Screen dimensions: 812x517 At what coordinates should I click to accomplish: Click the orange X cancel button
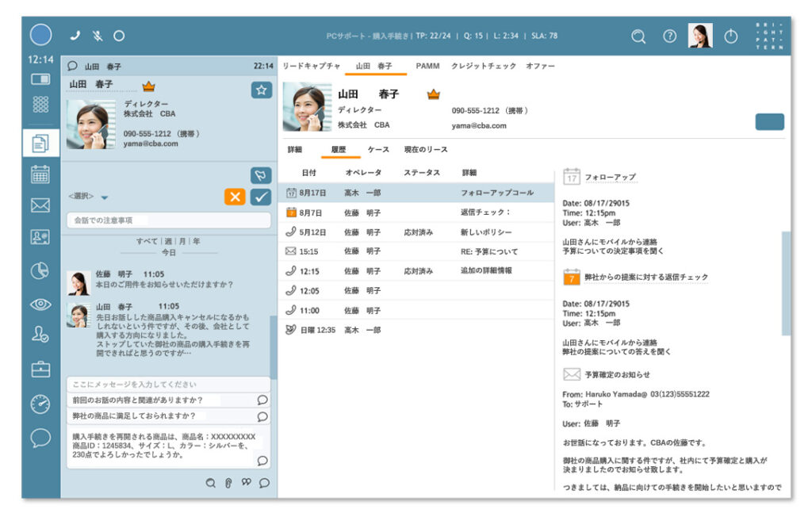235,197
